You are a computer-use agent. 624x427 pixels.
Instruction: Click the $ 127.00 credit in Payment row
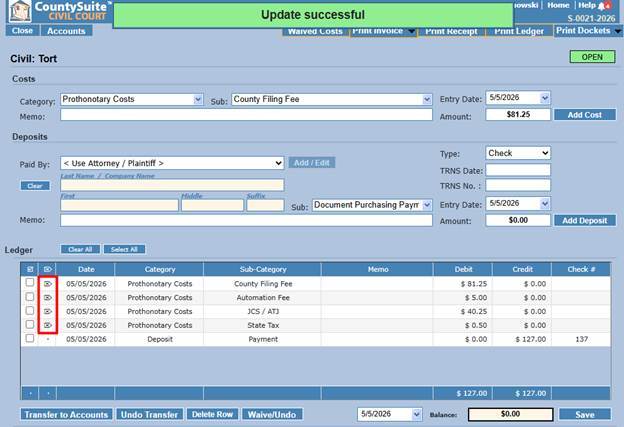530,339
